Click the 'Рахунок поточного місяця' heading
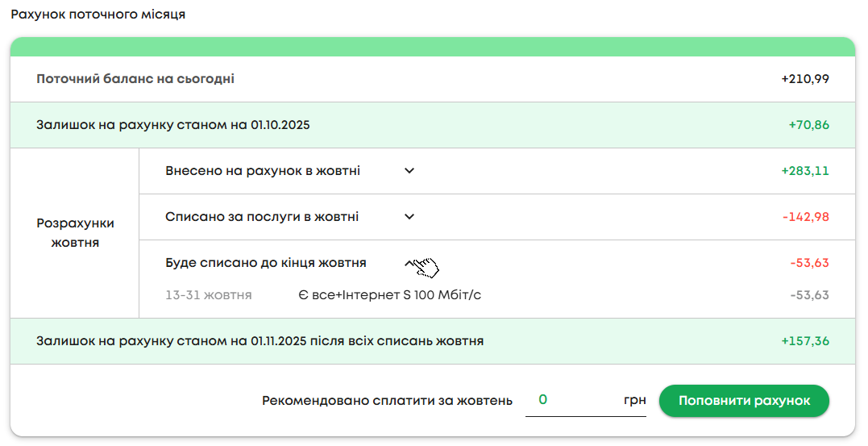The height and width of the screenshot is (446, 868). (98, 15)
